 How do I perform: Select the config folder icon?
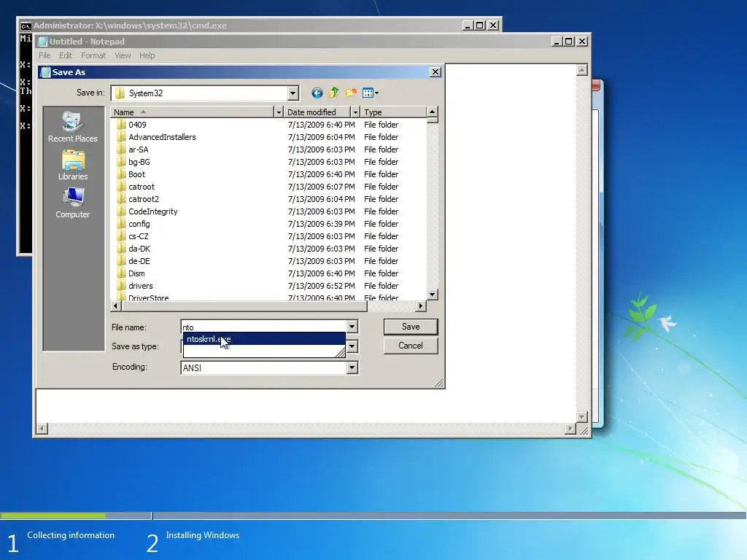[122, 223]
